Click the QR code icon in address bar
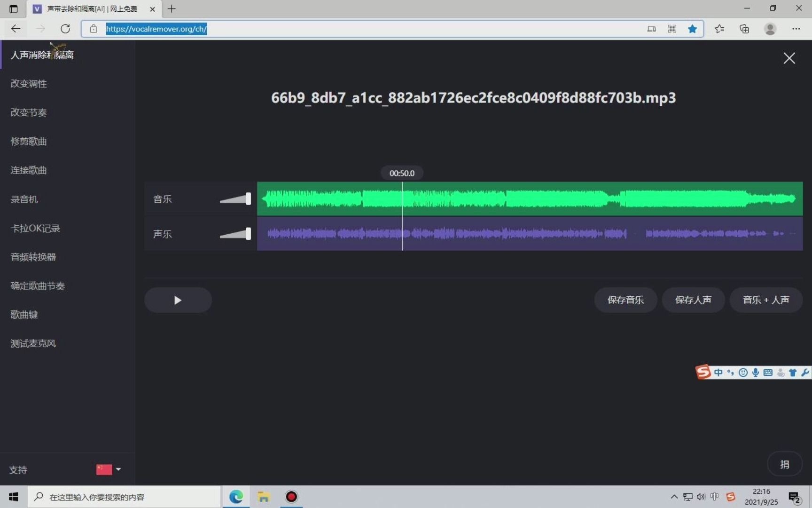The height and width of the screenshot is (508, 812). click(x=672, y=29)
